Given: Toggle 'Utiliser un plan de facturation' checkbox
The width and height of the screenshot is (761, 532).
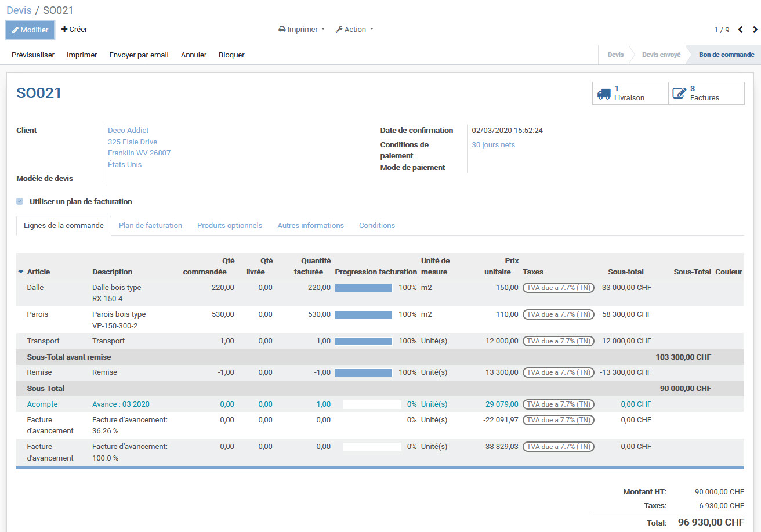Looking at the screenshot, I should tap(20, 201).
